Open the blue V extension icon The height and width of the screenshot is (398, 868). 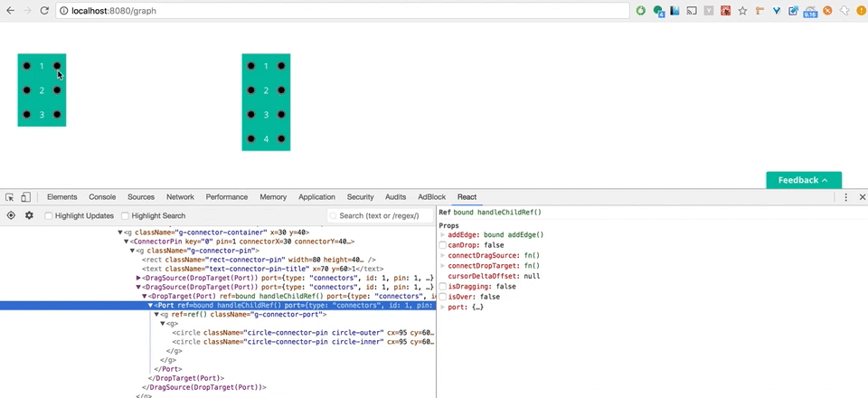777,11
